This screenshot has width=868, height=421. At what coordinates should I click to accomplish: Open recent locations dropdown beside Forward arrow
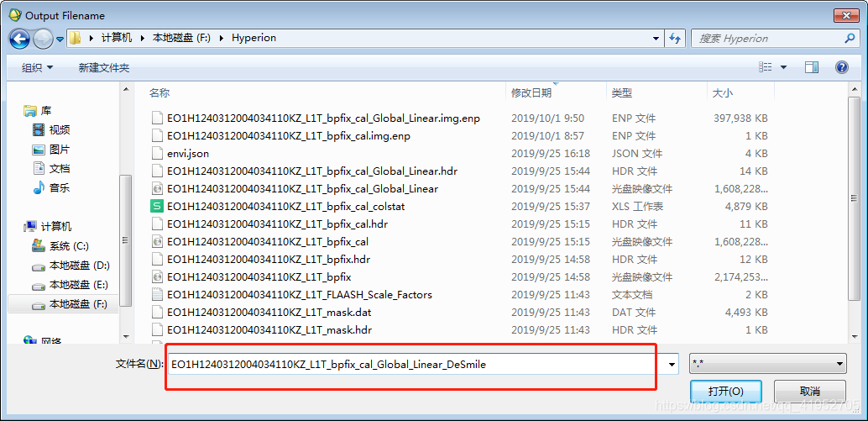60,39
